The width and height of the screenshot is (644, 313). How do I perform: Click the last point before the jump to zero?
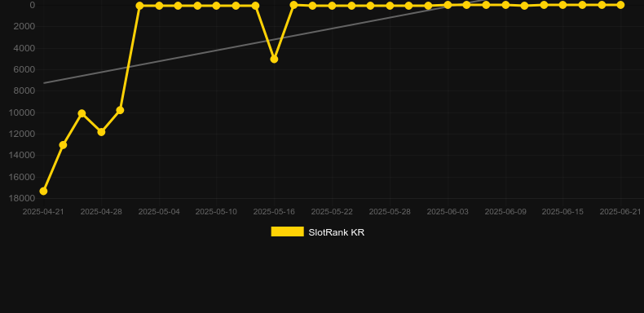point(120,110)
